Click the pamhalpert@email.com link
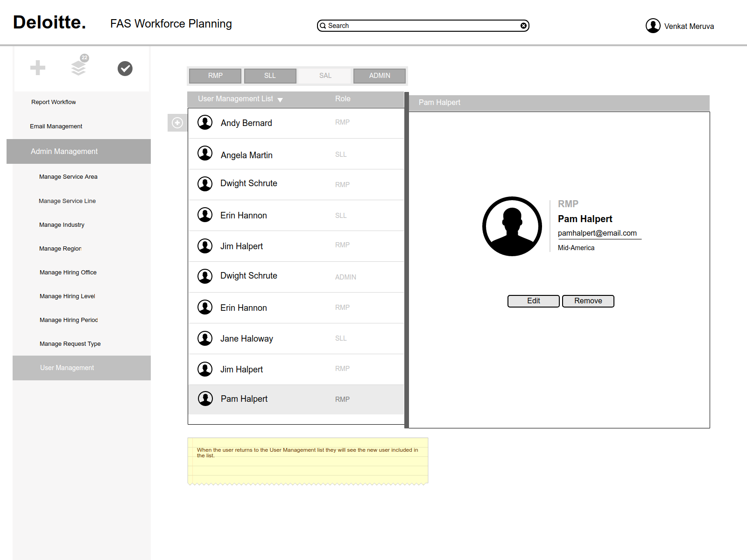The height and width of the screenshot is (560, 747). [x=597, y=233]
